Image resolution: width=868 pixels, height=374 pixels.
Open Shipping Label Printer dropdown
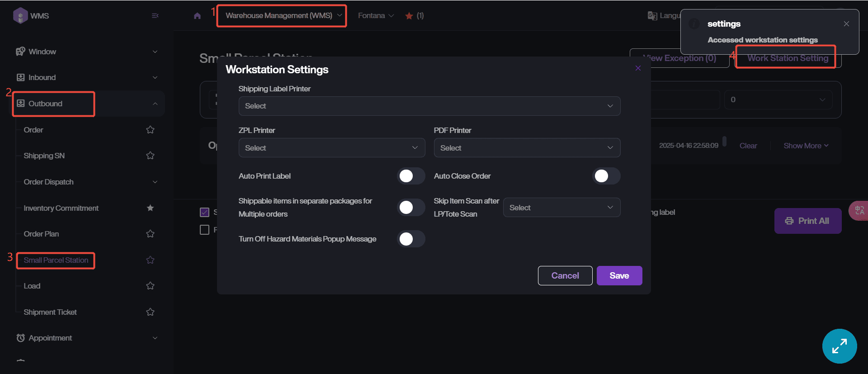pos(429,106)
